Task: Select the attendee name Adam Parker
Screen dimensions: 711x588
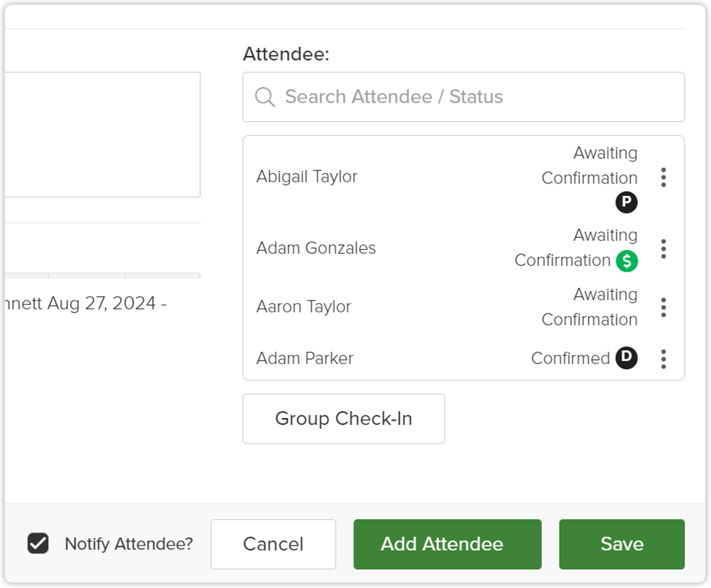Action: pyautogui.click(x=305, y=358)
